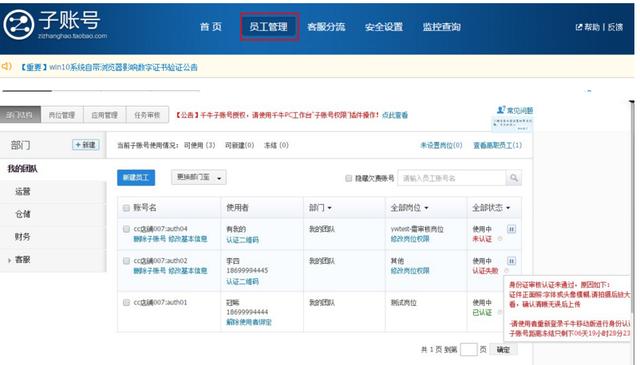Click 修改岗位权限 in 其他 row
Image resolution: width=640 pixels, height=365 pixels.
(410, 271)
